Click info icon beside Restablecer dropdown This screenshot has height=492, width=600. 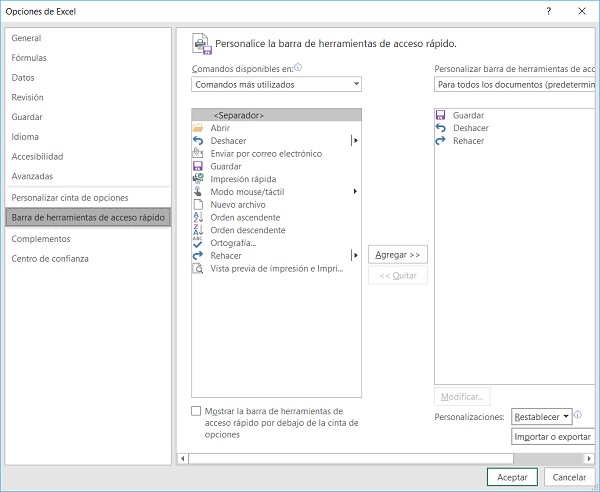(578, 415)
